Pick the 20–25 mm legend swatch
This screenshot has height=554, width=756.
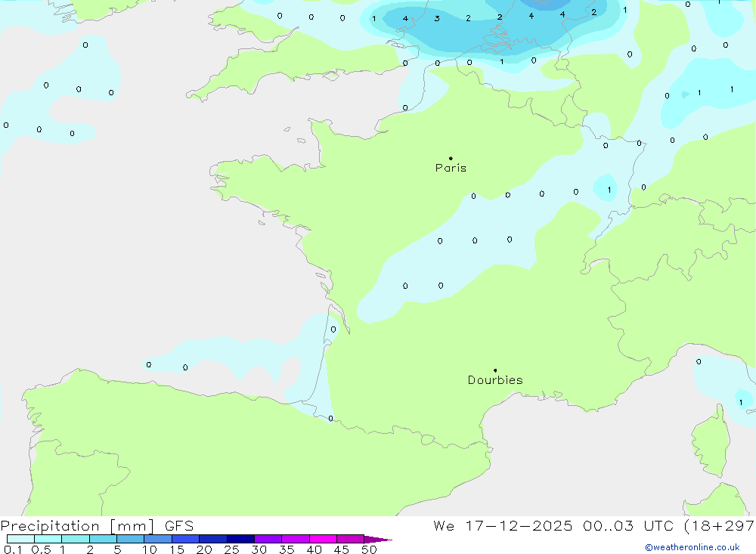[213, 539]
